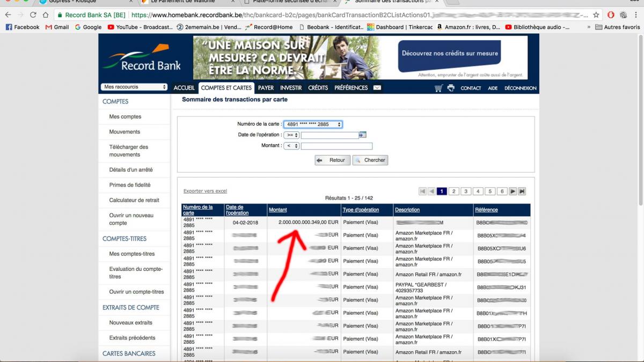This screenshot has width=644, height=362.
Task: Click the Record Bank logo
Action: 142,58
